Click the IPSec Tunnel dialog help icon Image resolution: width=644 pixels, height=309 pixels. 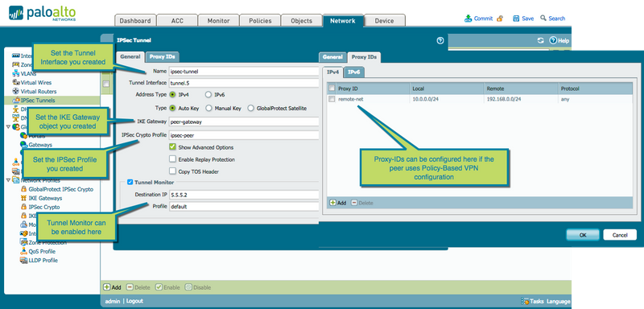(440, 40)
